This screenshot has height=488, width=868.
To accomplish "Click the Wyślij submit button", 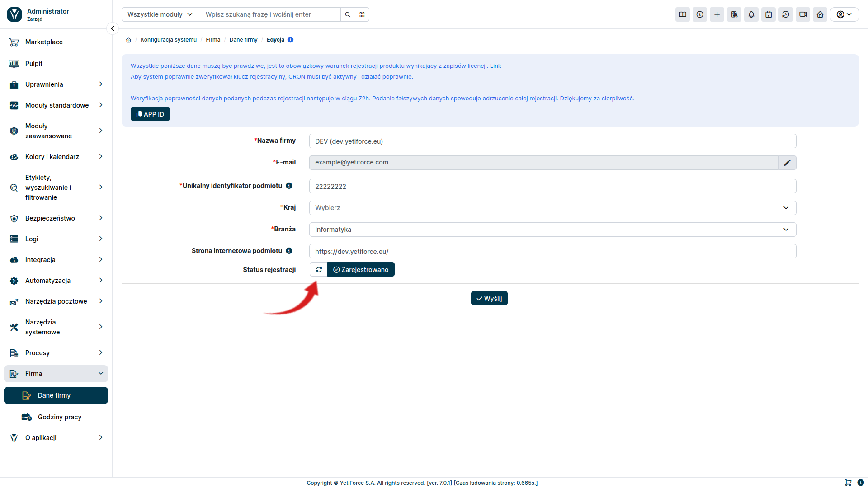I will [x=490, y=298].
